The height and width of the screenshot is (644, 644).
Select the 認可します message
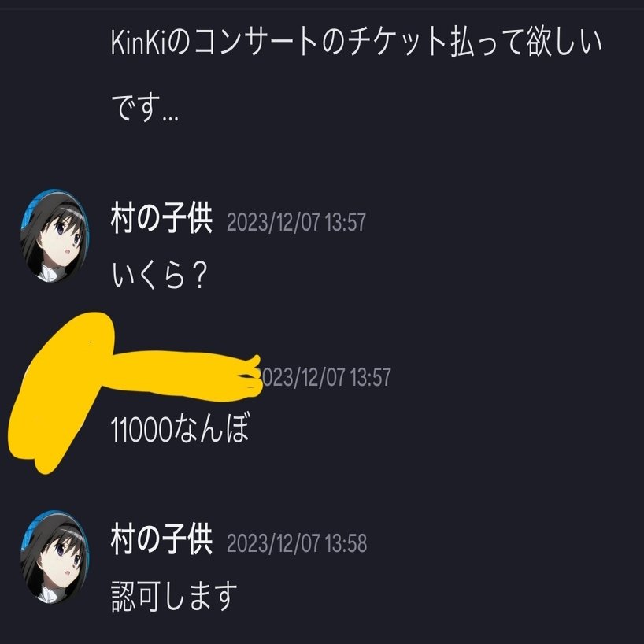174,596
